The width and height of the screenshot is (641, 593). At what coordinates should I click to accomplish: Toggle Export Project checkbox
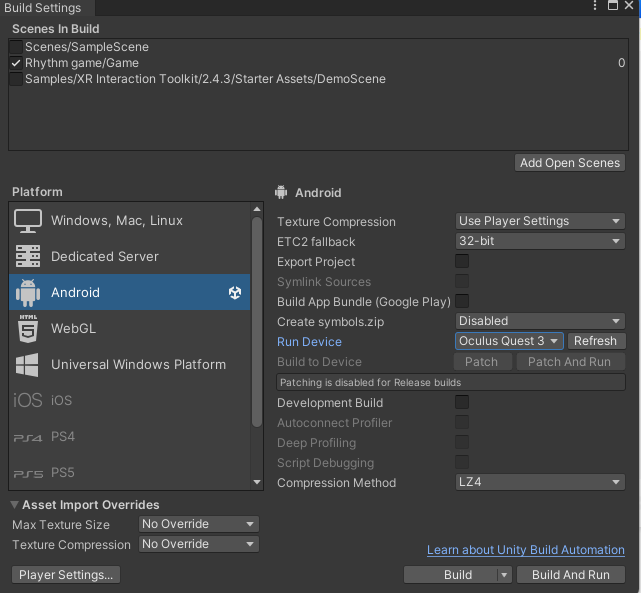462,261
